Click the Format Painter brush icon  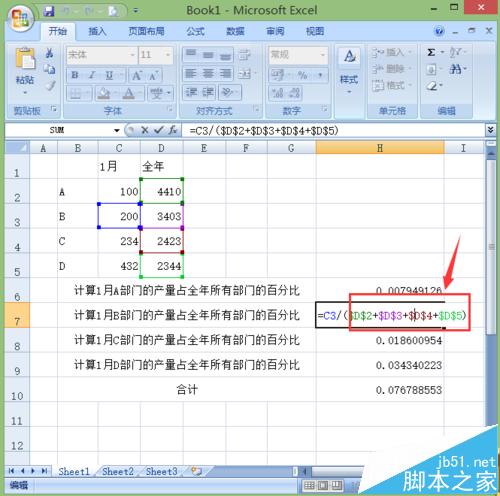pos(50,85)
